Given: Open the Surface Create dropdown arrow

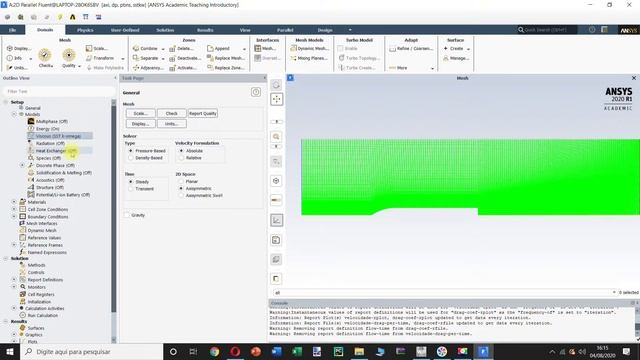Looking at the screenshot, I should coord(468,49).
